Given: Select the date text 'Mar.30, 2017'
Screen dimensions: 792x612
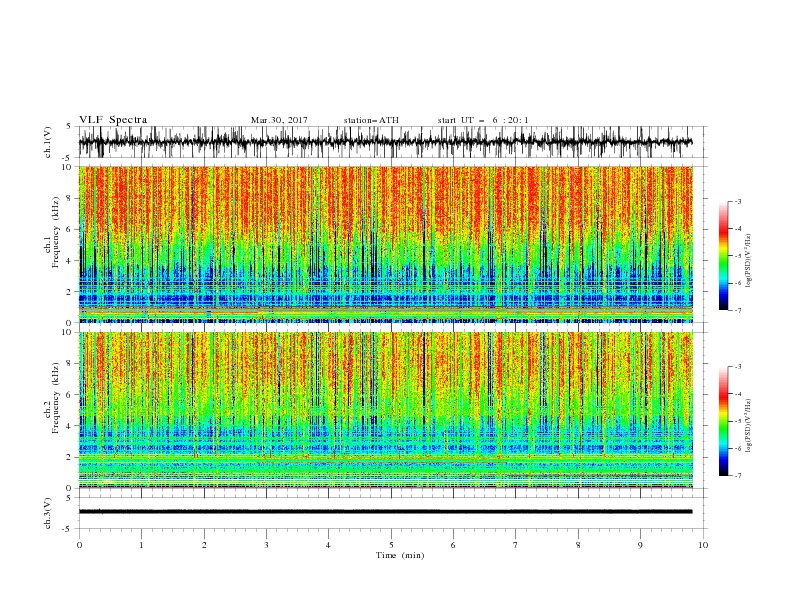Looking at the screenshot, I should pos(279,120).
